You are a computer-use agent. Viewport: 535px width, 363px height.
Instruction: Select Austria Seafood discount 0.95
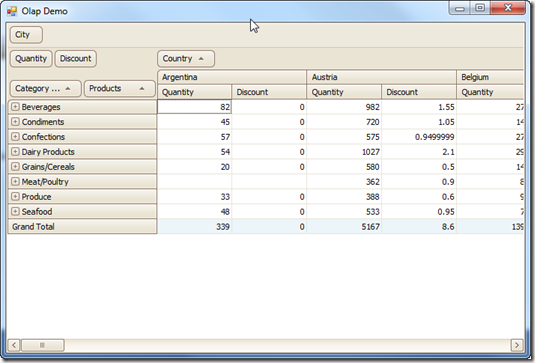(x=419, y=212)
